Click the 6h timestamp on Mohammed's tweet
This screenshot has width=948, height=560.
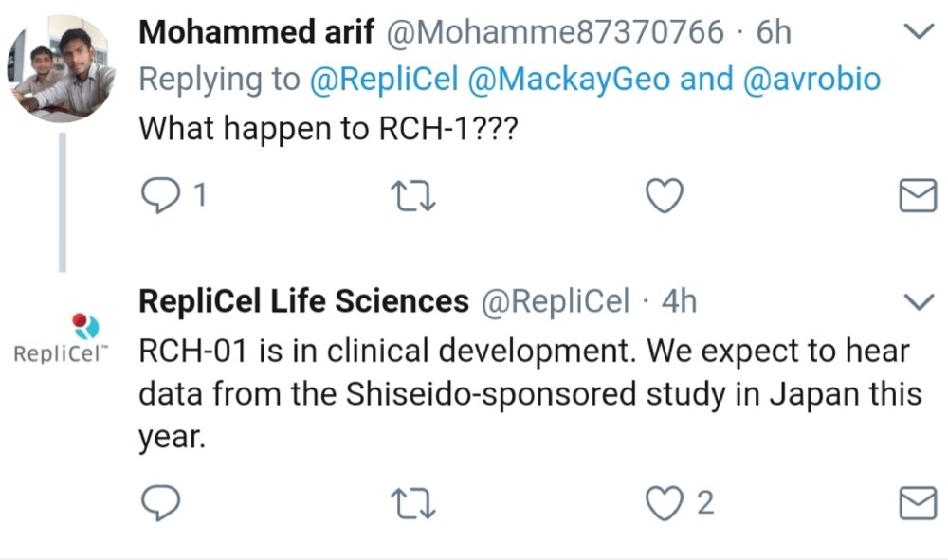[773, 32]
